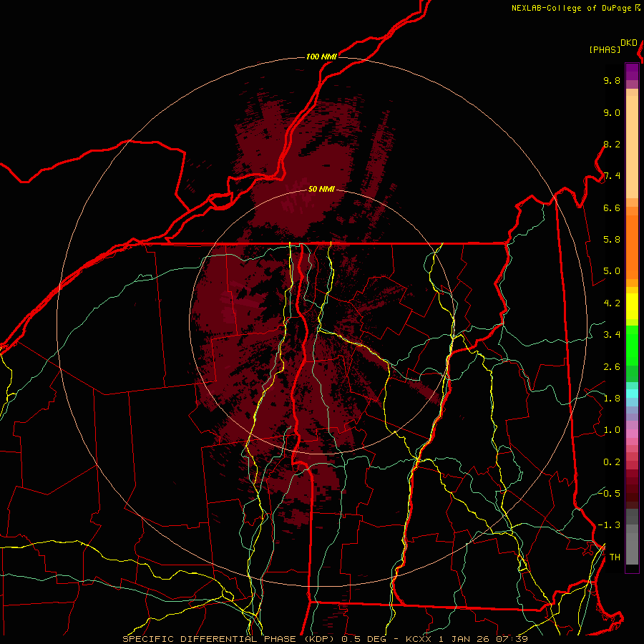Click the DKD product code label
The height and width of the screenshot is (644, 644).
tap(629, 43)
